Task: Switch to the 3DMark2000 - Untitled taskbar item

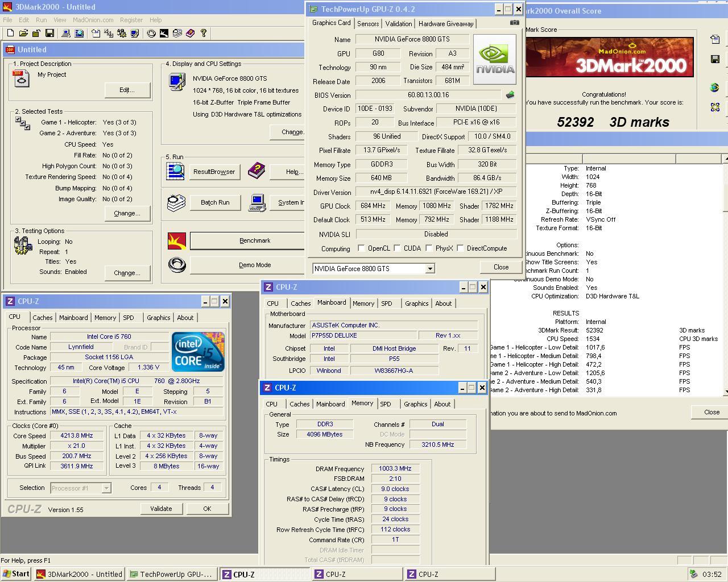Action: click(79, 574)
